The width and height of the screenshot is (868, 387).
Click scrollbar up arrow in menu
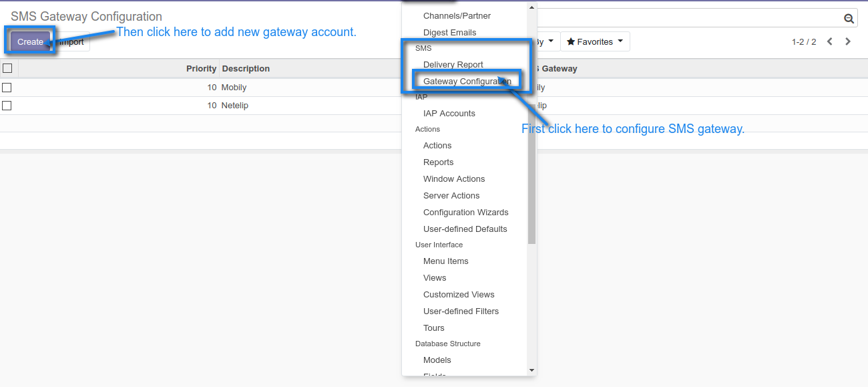[531, 7]
